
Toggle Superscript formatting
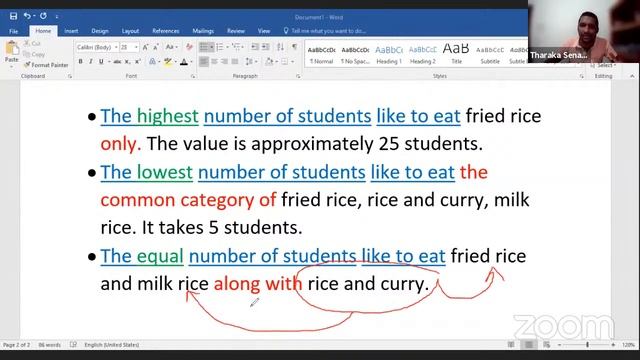(x=138, y=62)
